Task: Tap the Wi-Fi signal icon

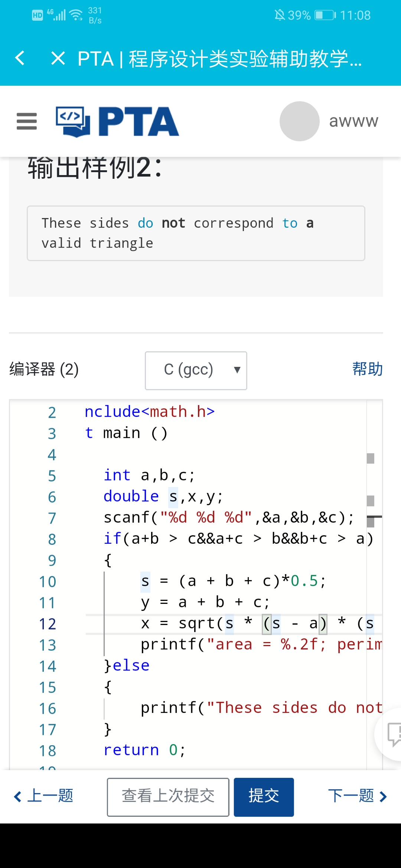Action: point(76,15)
